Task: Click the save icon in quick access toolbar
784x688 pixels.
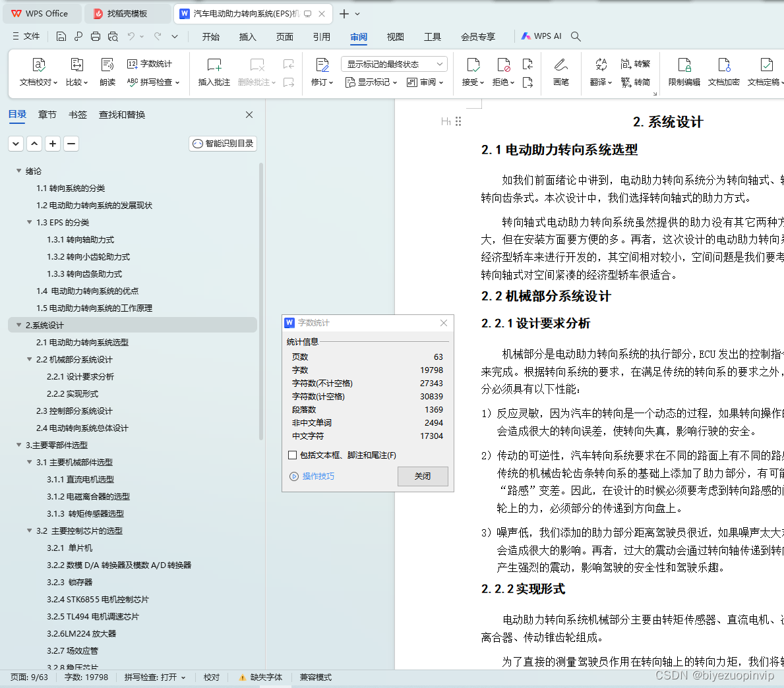Action: tap(61, 36)
